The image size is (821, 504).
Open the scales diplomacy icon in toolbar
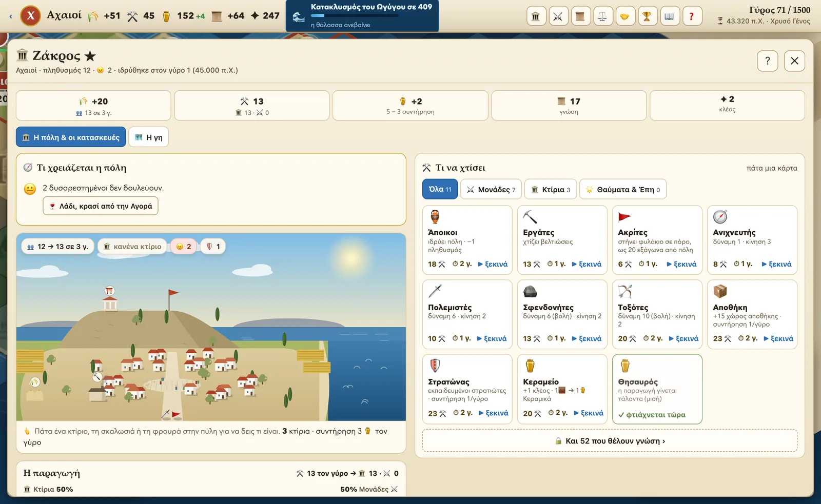point(602,16)
